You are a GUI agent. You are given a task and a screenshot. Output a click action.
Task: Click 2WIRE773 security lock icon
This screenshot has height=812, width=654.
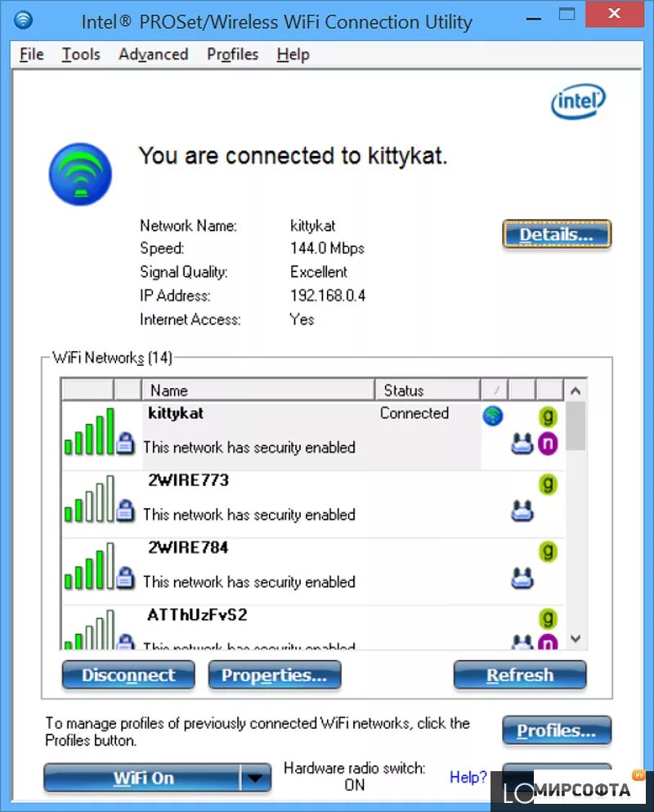point(125,511)
